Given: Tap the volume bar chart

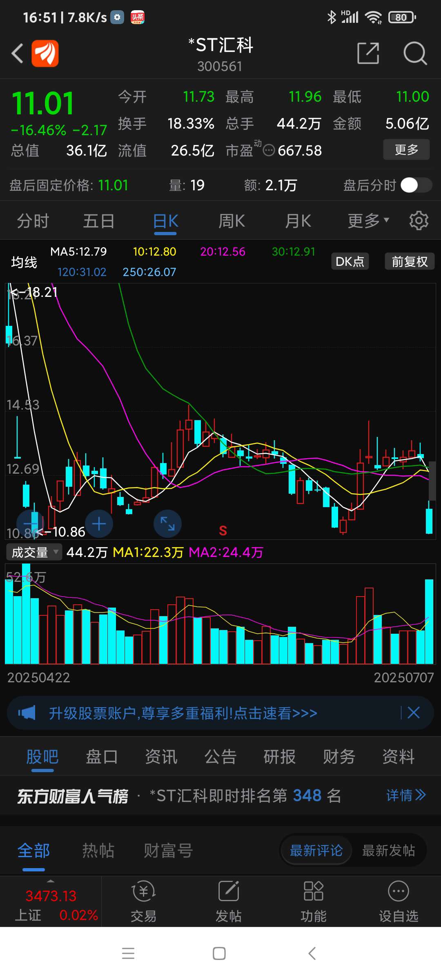Looking at the screenshot, I should click(220, 614).
